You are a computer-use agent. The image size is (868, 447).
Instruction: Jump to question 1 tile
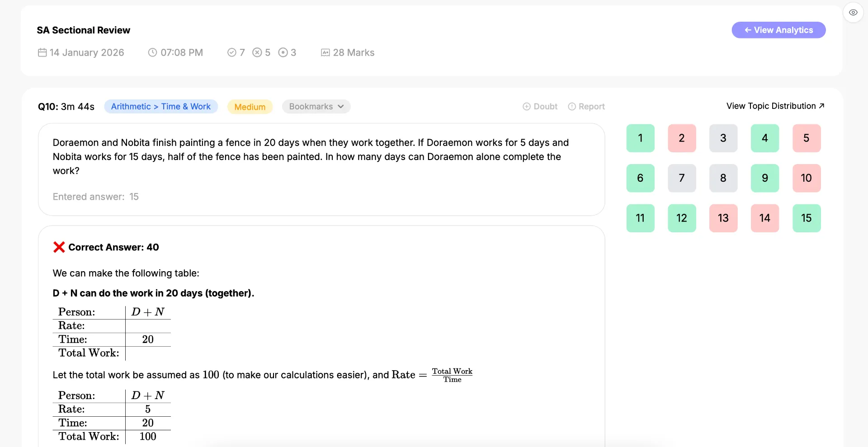(x=640, y=138)
